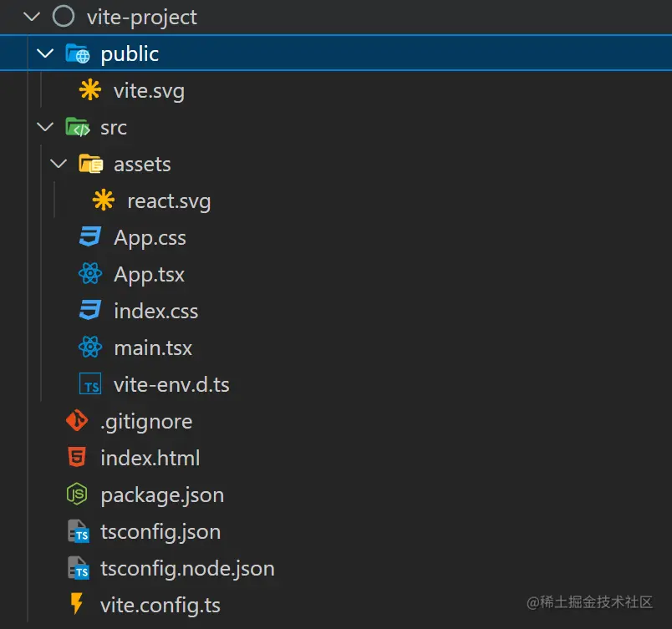672x629 pixels.
Task: Click the HTML5 icon for index.html
Action: tap(77, 457)
